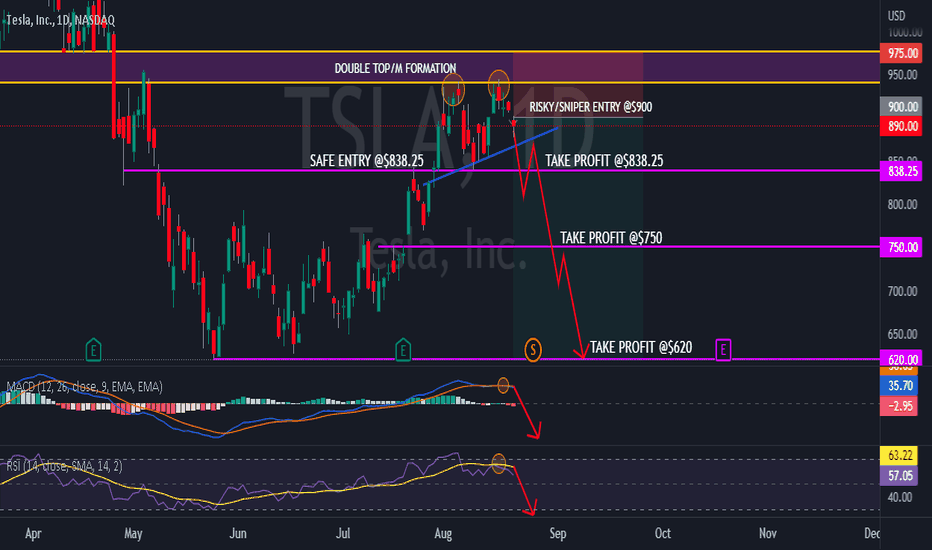The width and height of the screenshot is (932, 550).
Task: Select the TAKE PROFIT @$620 label
Action: point(641,347)
